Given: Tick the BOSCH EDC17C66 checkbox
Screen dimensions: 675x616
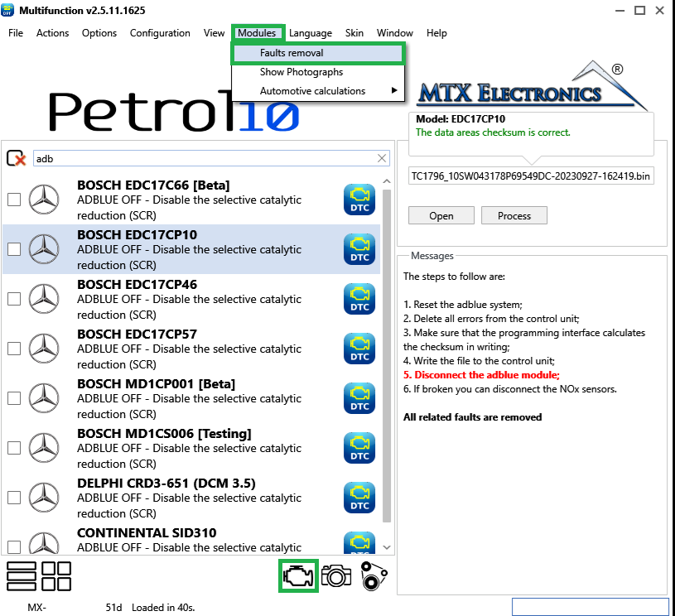Looking at the screenshot, I should point(14,200).
